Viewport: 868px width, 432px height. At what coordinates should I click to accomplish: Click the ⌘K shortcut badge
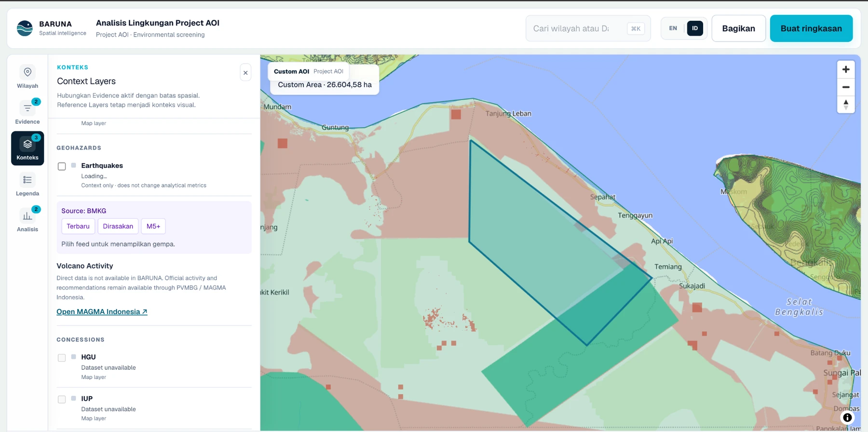click(636, 28)
